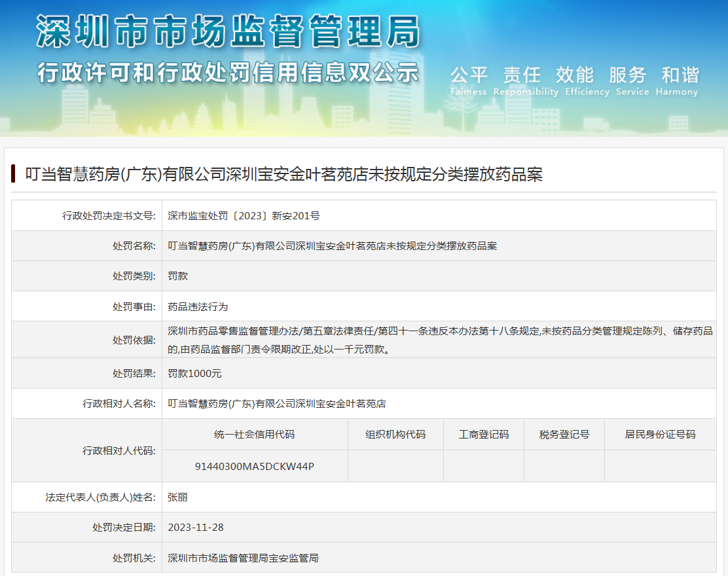
Task: Click the 公平 Fairness slogan text
Action: 469,81
